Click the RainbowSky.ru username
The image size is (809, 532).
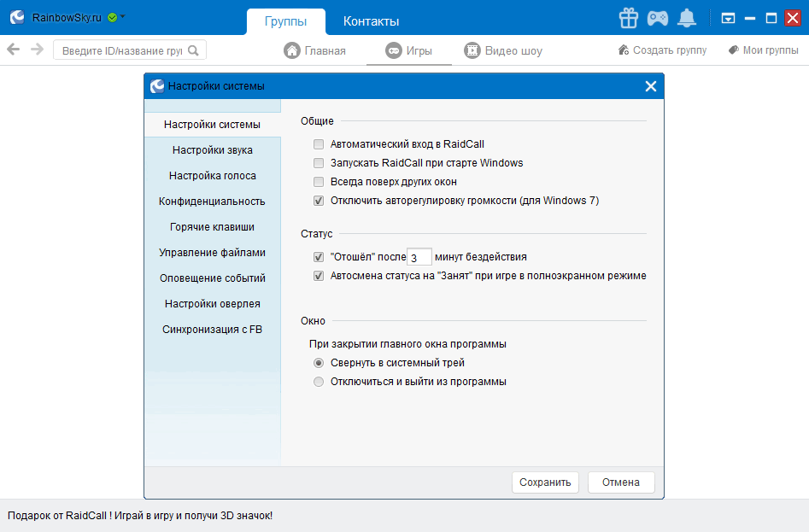click(x=67, y=18)
